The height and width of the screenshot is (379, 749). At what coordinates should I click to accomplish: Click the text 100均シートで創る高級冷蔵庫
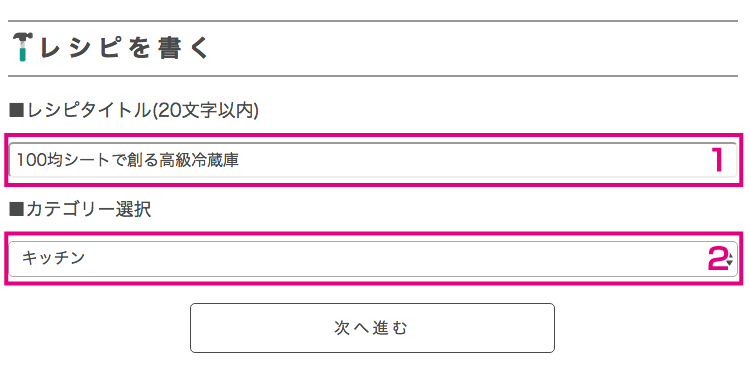tap(128, 160)
